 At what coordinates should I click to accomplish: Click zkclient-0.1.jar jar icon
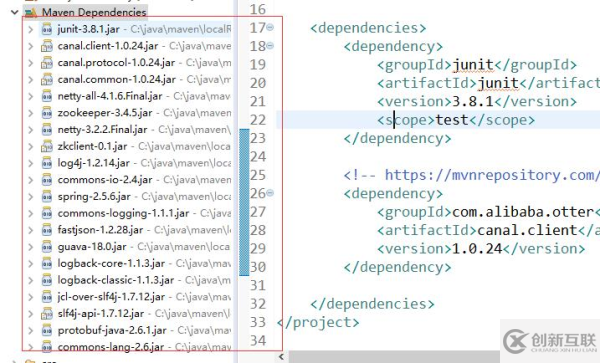click(x=47, y=146)
